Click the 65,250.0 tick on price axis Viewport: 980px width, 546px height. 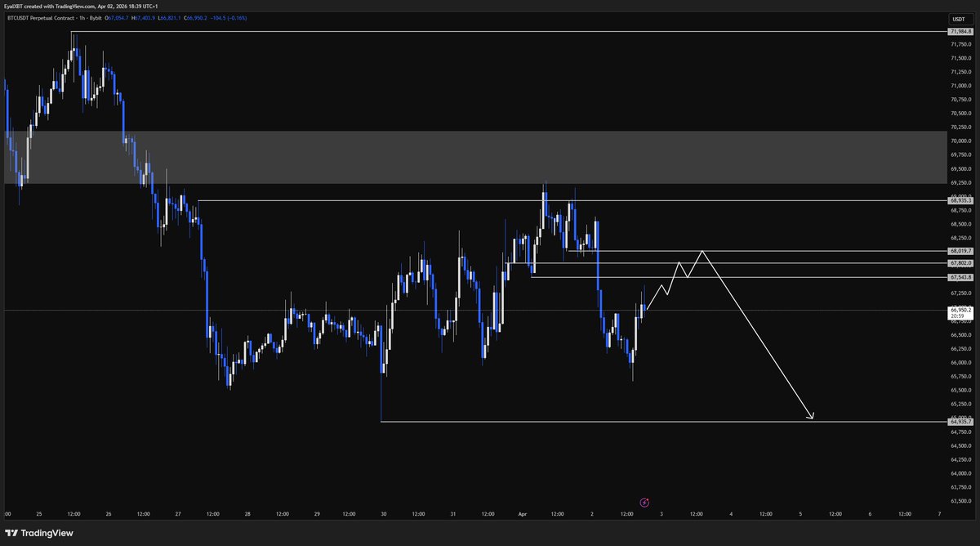click(x=960, y=404)
